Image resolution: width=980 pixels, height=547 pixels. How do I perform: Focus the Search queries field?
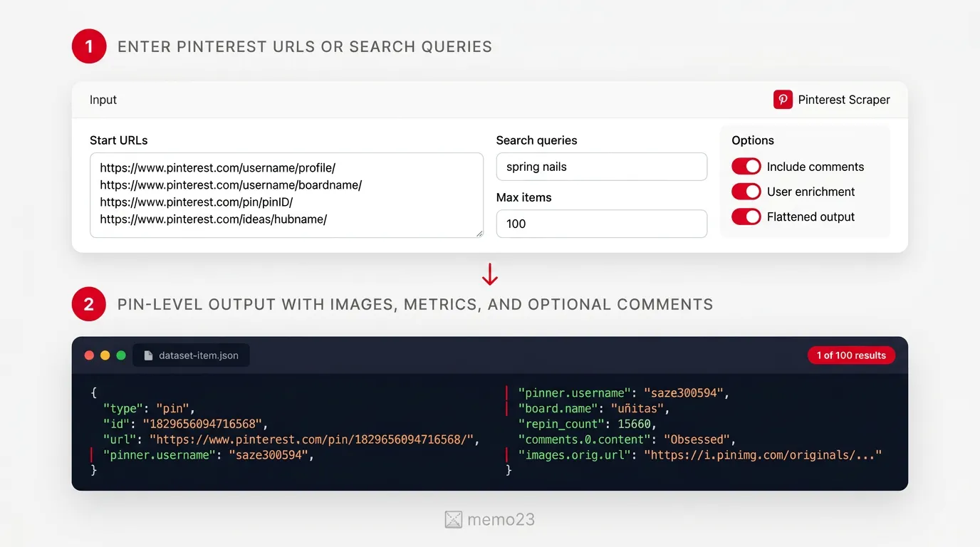[x=601, y=167]
